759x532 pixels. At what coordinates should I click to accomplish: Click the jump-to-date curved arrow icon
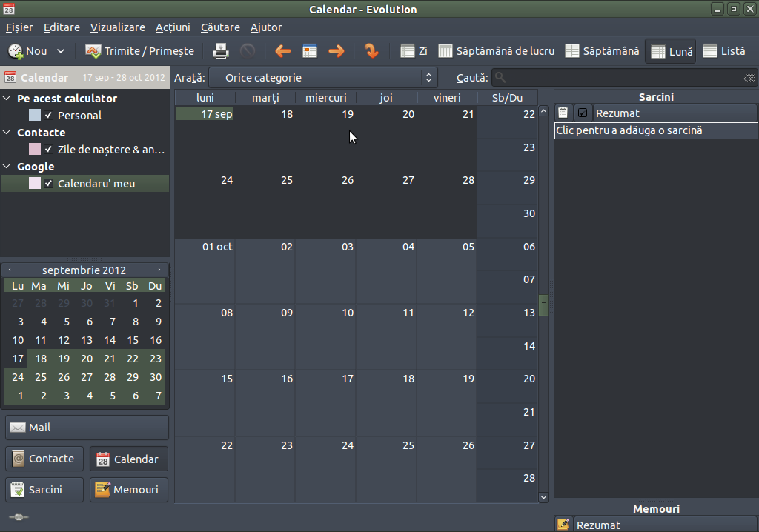[x=371, y=51]
